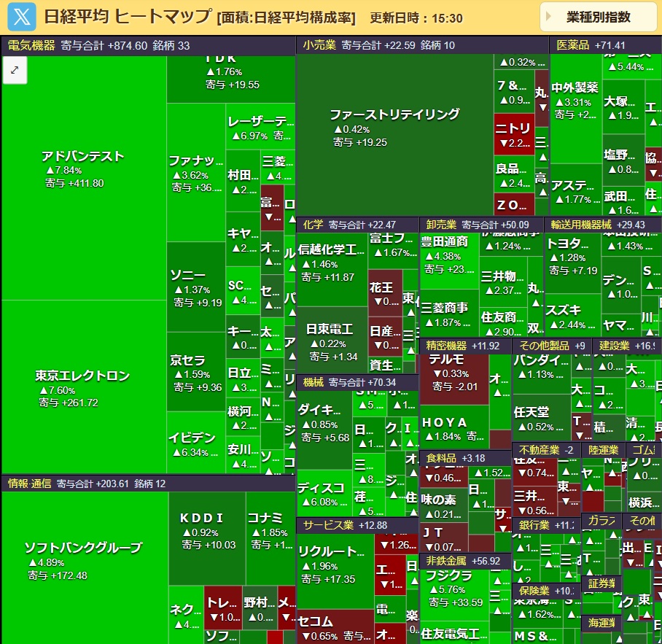This screenshot has height=644, width=662.
Task: Click the ディスコ tile
Action: (324, 493)
